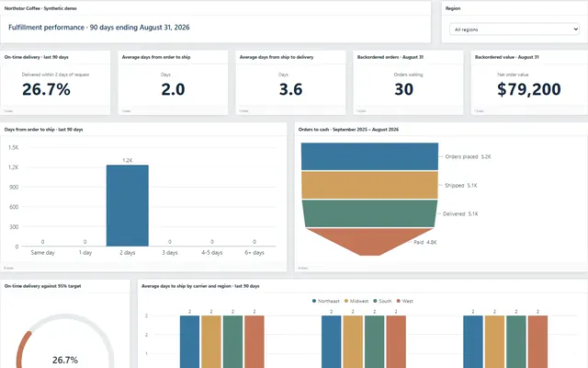Click the 30 backordered orders value
This screenshot has width=588, height=368.
(x=404, y=89)
